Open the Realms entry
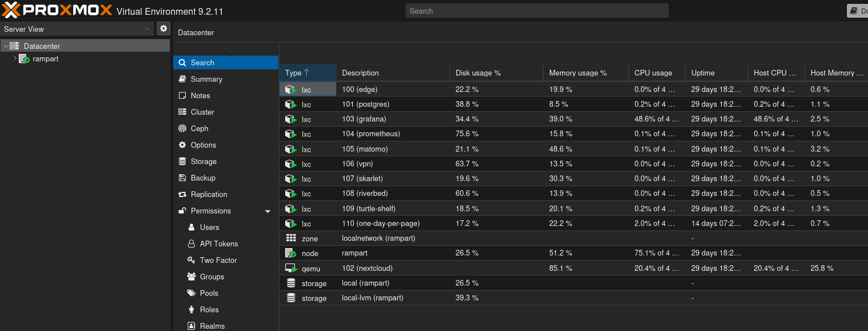 tap(226, 325)
